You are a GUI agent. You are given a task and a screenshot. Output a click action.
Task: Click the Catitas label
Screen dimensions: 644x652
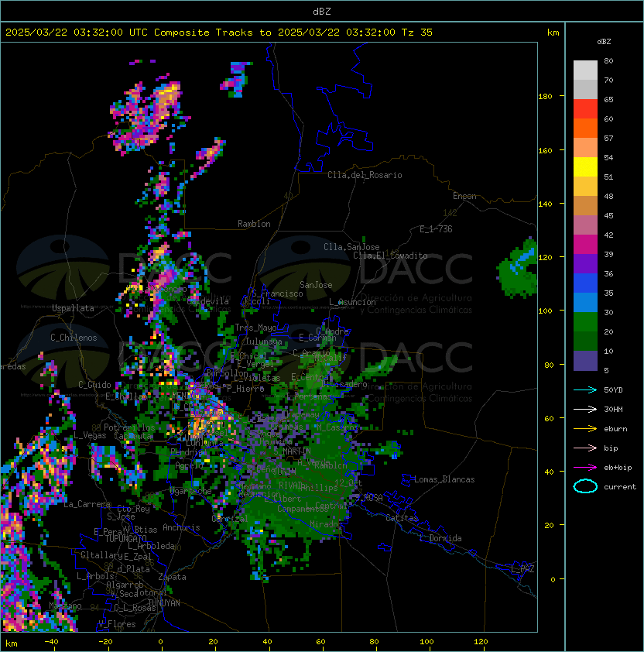click(402, 518)
